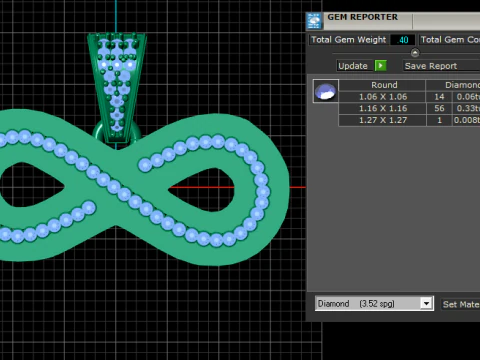Click the GEM REPORTER title tab
Image resolution: width=480 pixels, height=360 pixels.
[362, 18]
